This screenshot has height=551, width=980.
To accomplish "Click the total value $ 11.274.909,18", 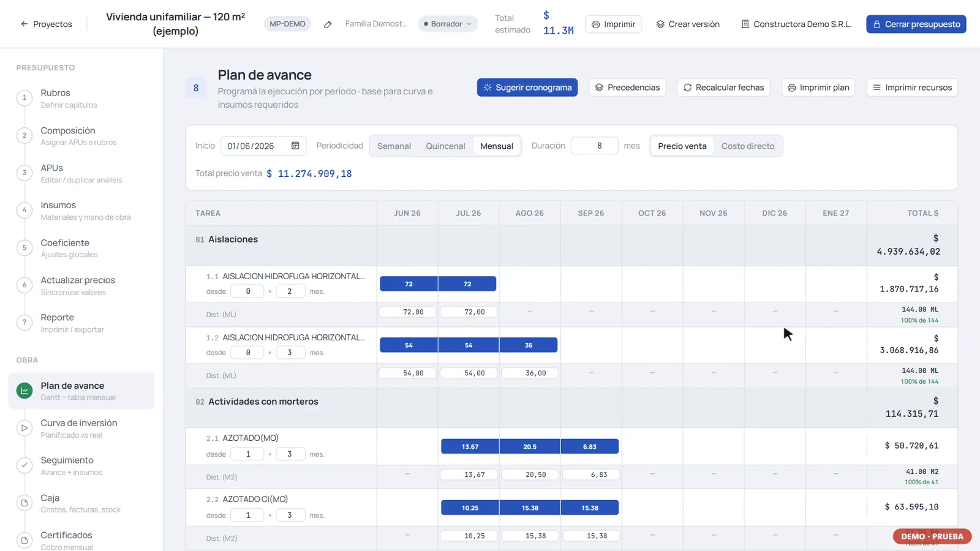I will click(x=309, y=174).
